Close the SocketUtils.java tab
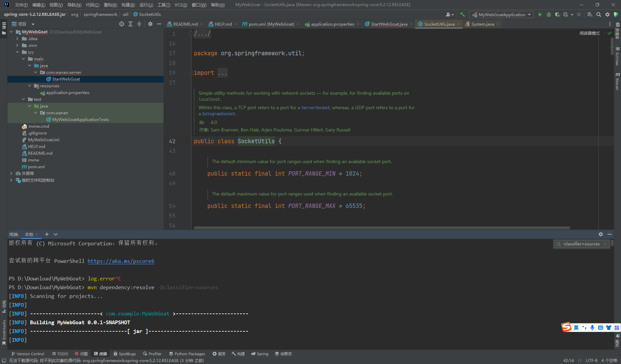 [x=459, y=24]
